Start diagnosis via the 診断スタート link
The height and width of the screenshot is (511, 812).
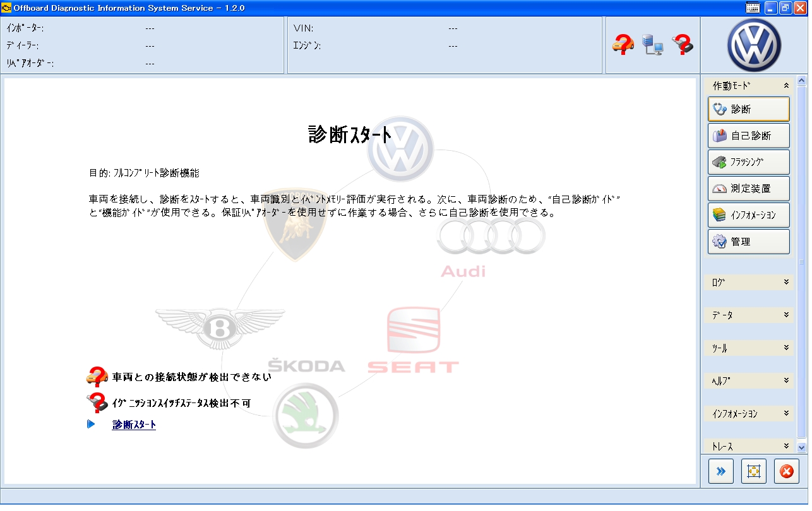(x=134, y=425)
